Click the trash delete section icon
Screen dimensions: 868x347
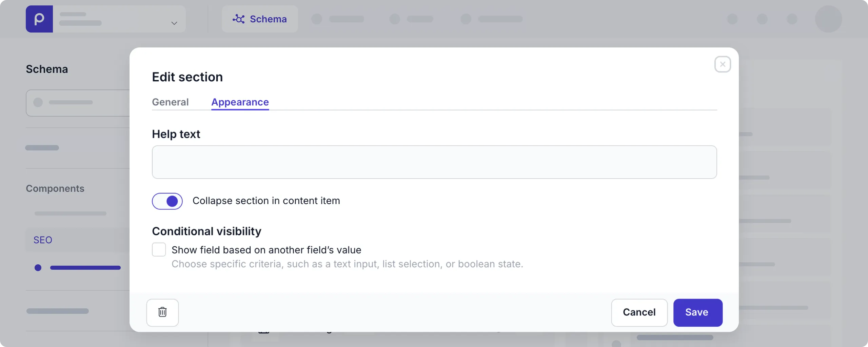pos(162,312)
